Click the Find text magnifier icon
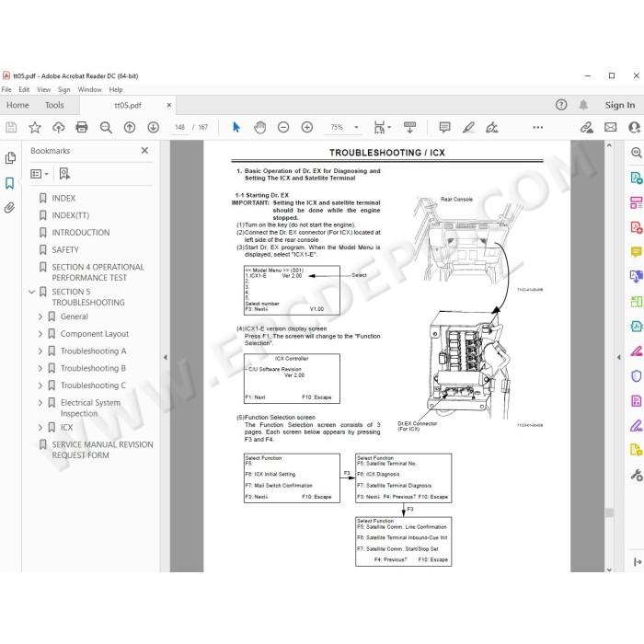The image size is (644, 644). 106,127
